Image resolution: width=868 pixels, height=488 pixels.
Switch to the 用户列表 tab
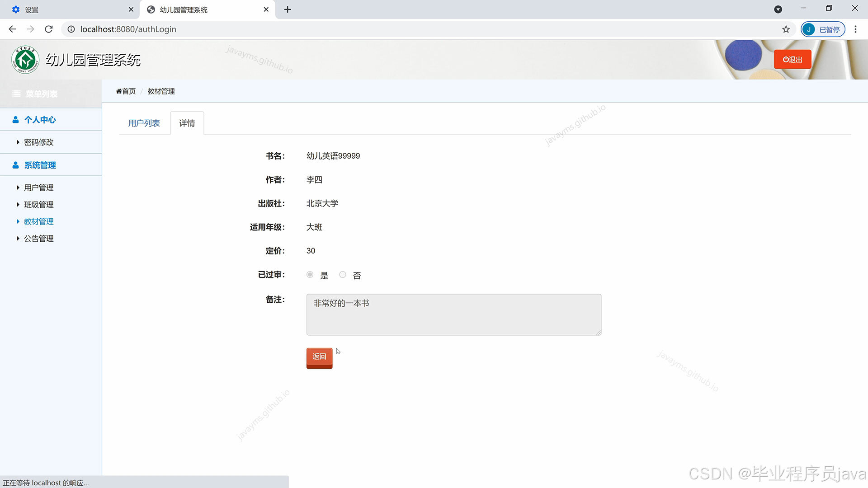coord(144,123)
